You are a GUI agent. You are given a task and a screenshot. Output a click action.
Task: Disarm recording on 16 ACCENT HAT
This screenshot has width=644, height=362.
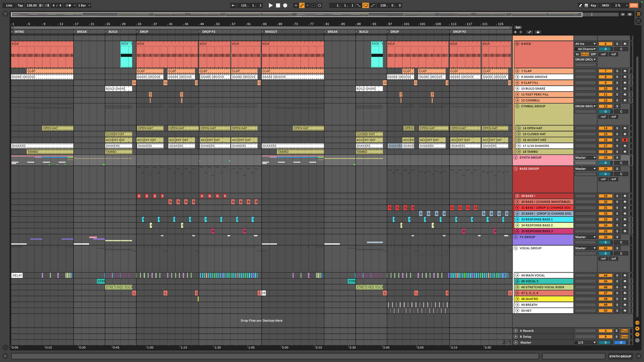(625, 140)
